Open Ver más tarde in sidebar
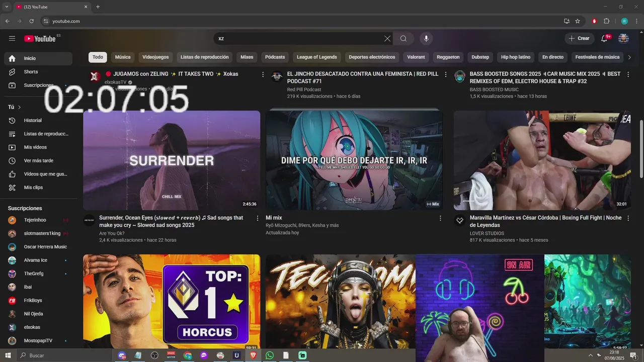The image size is (644, 362). [38, 161]
